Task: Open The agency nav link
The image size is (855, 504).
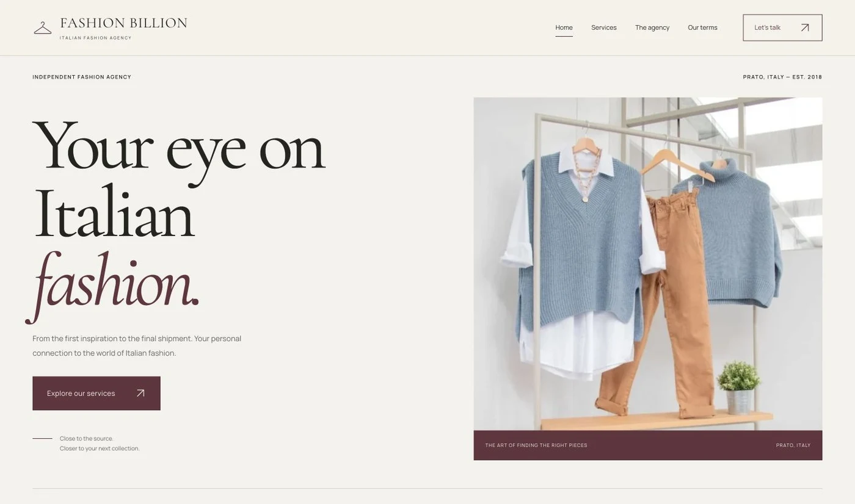Action: coord(652,27)
